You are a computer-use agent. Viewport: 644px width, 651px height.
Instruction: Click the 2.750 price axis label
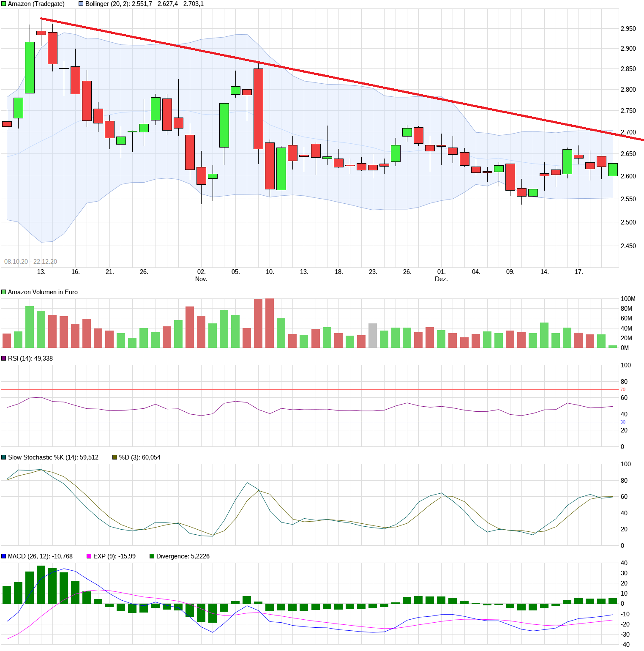tap(628, 111)
